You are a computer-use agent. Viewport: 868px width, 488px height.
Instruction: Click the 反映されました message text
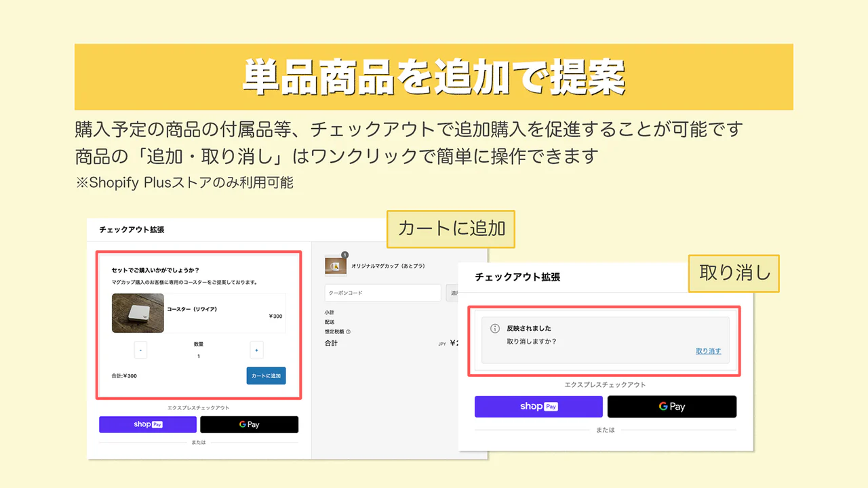click(529, 329)
